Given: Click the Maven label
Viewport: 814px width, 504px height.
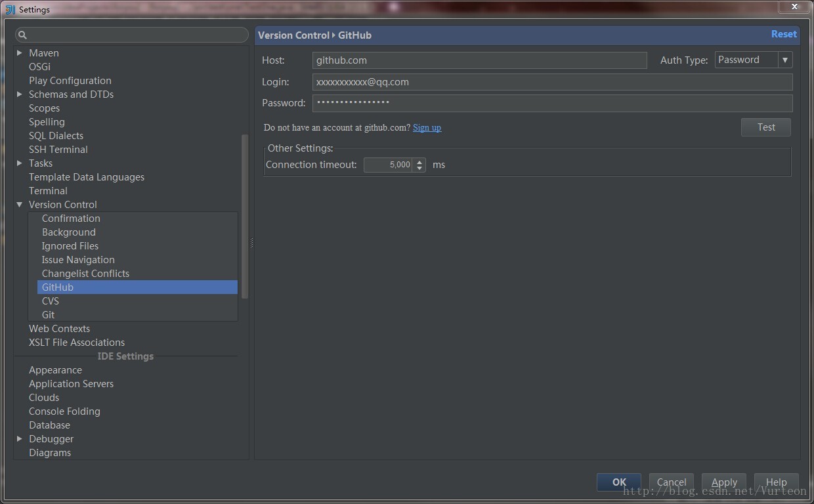Looking at the screenshot, I should [x=44, y=52].
